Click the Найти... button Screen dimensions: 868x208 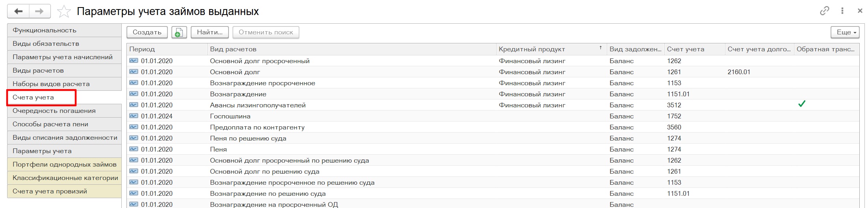(x=210, y=32)
